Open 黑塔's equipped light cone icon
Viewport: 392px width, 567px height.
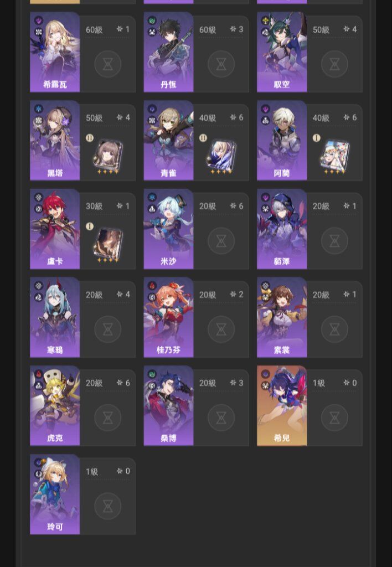coord(108,156)
